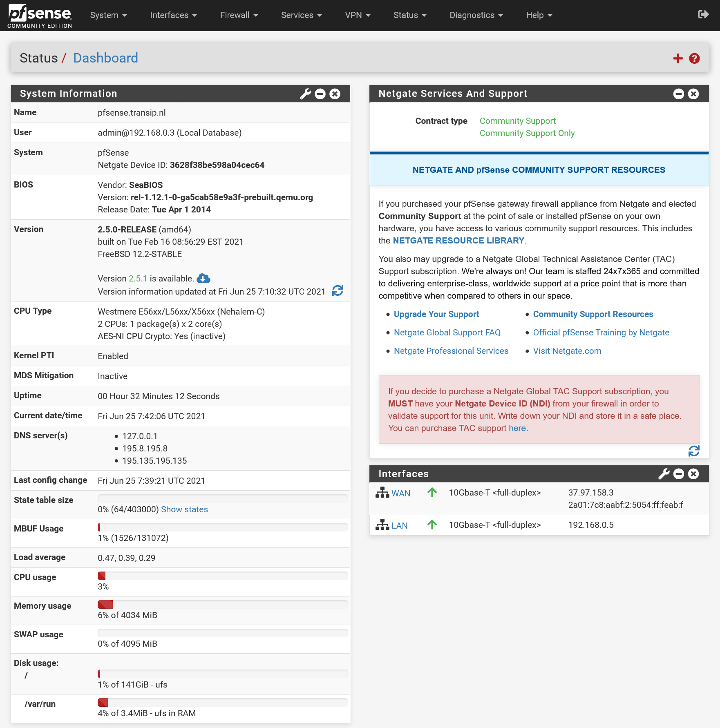This screenshot has width=720, height=728.
Task: Open the Diagnostics menu
Action: point(476,15)
